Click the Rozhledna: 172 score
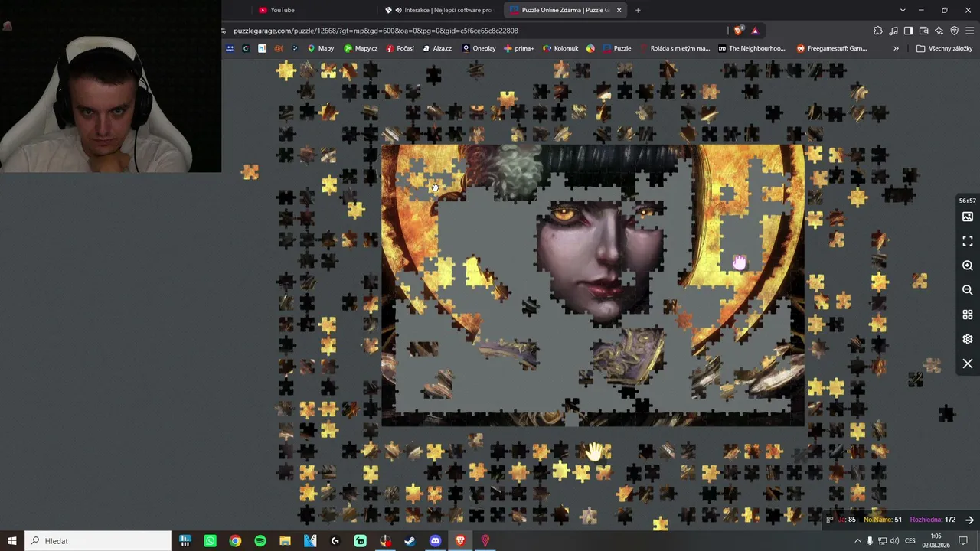The image size is (980, 551). 933,520
